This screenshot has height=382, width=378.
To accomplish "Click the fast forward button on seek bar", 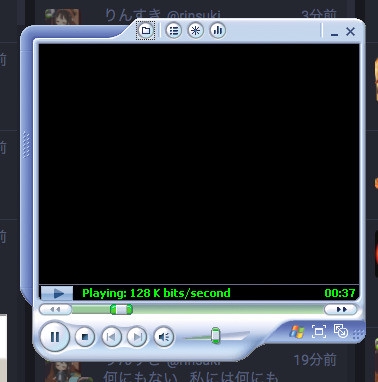I will (341, 310).
